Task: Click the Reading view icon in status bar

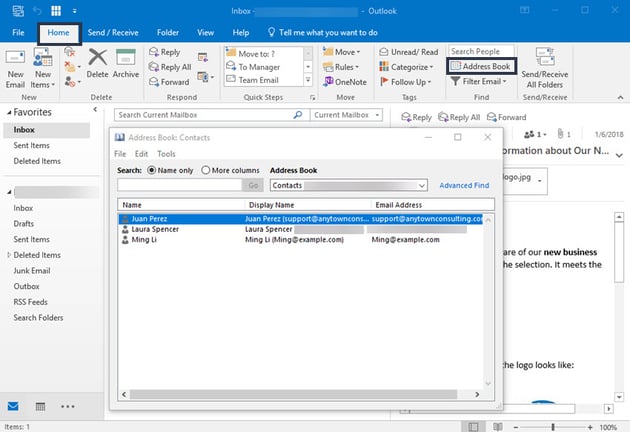Action: click(498, 427)
